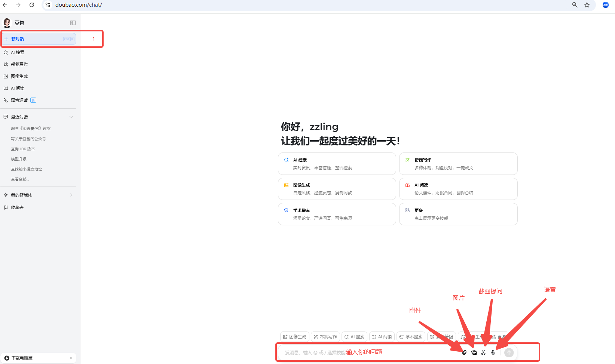The height and width of the screenshot is (364, 615).
Task: Reload the page with the browser refresh icon
Action: pyautogui.click(x=32, y=5)
